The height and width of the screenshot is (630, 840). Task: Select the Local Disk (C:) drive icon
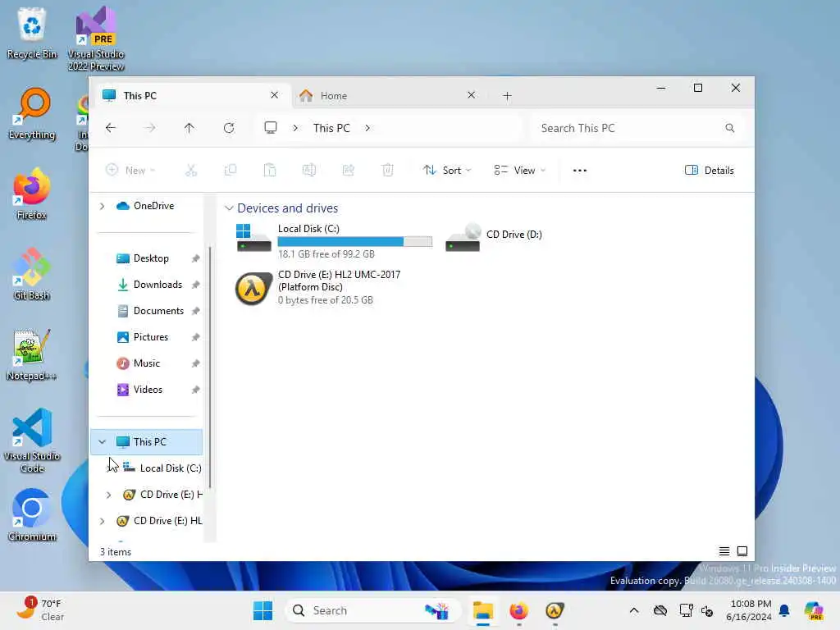coord(253,238)
